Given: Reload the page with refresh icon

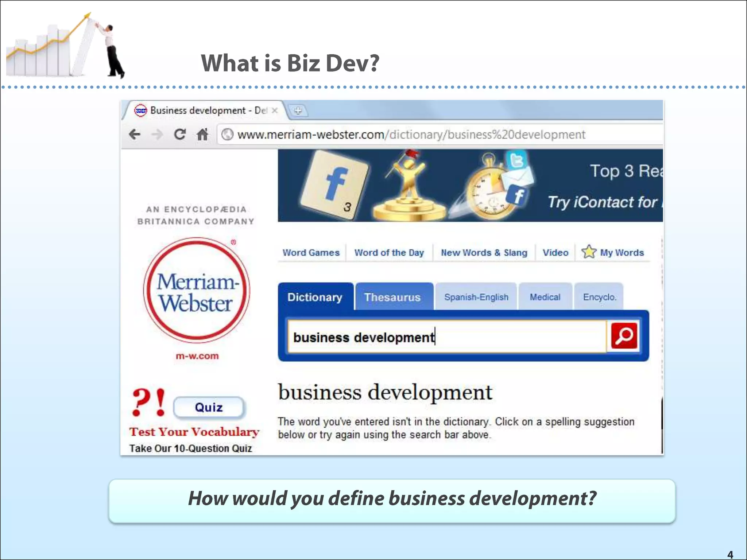Looking at the screenshot, I should coord(179,135).
